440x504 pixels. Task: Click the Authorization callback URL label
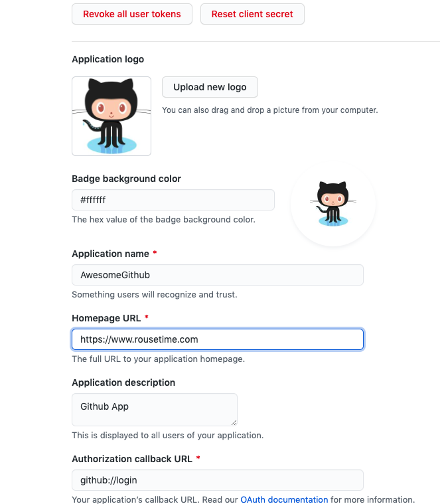coord(131,459)
